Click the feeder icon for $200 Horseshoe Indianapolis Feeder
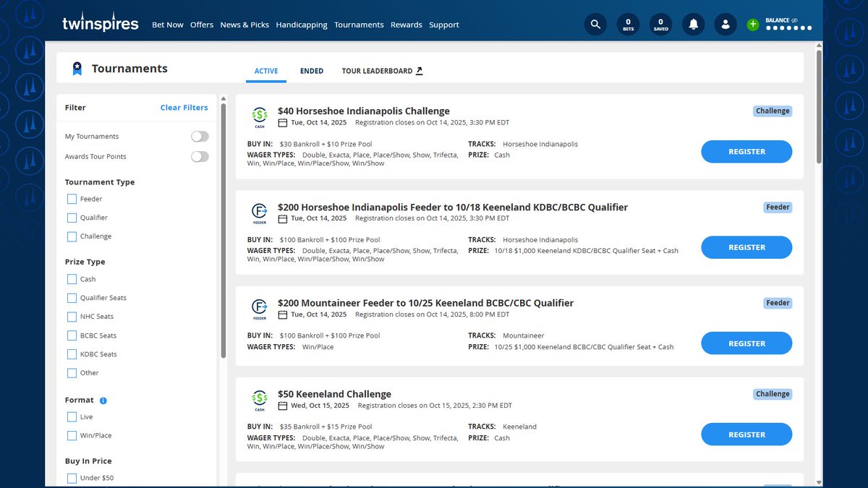Screen dimensions: 868x488 click(x=259, y=213)
